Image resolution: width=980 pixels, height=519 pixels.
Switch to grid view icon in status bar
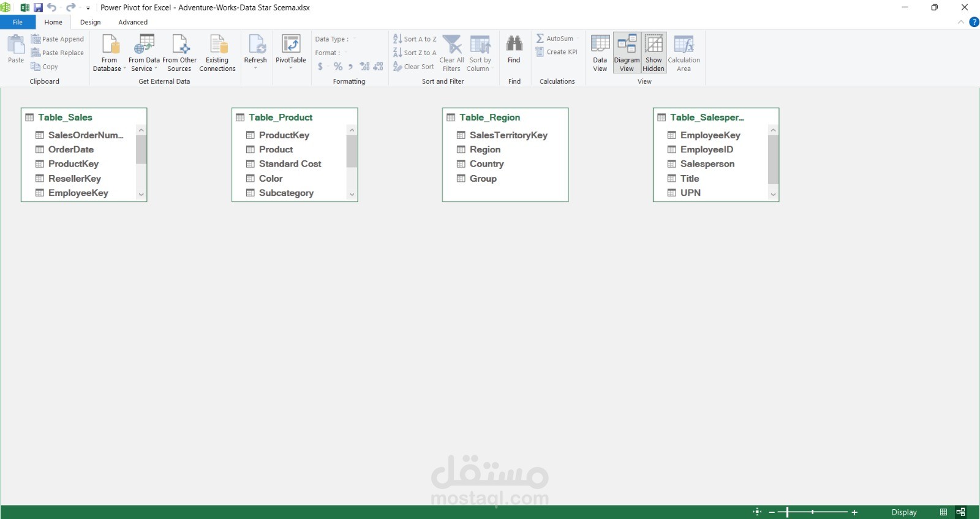click(x=943, y=512)
